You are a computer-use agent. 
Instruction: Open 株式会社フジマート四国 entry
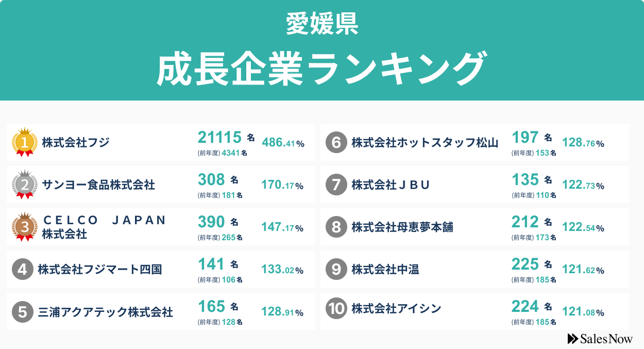tap(100, 269)
